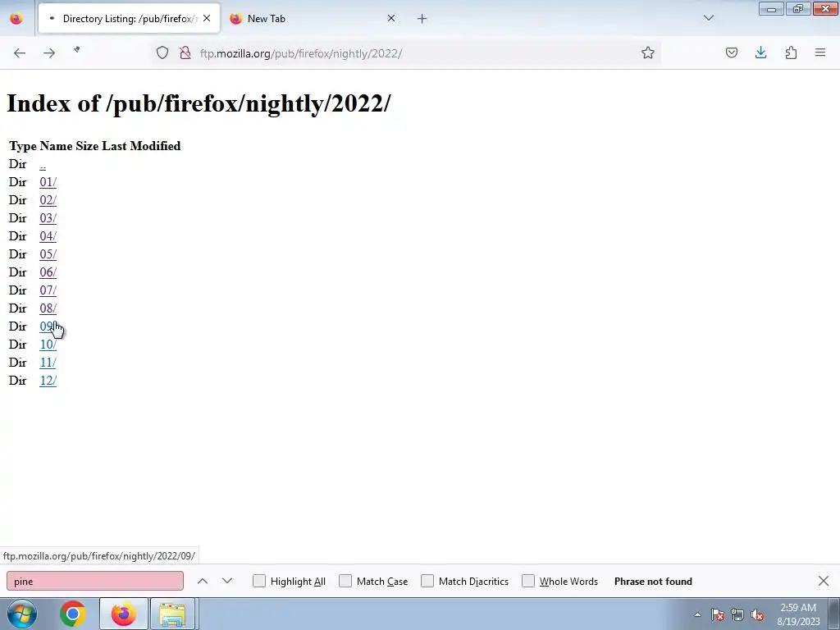Open the Windows Start menu
The height and width of the screenshot is (630, 840).
[21, 614]
